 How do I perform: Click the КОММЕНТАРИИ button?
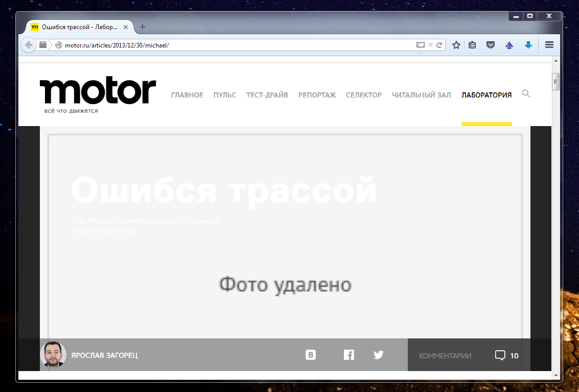tap(445, 355)
